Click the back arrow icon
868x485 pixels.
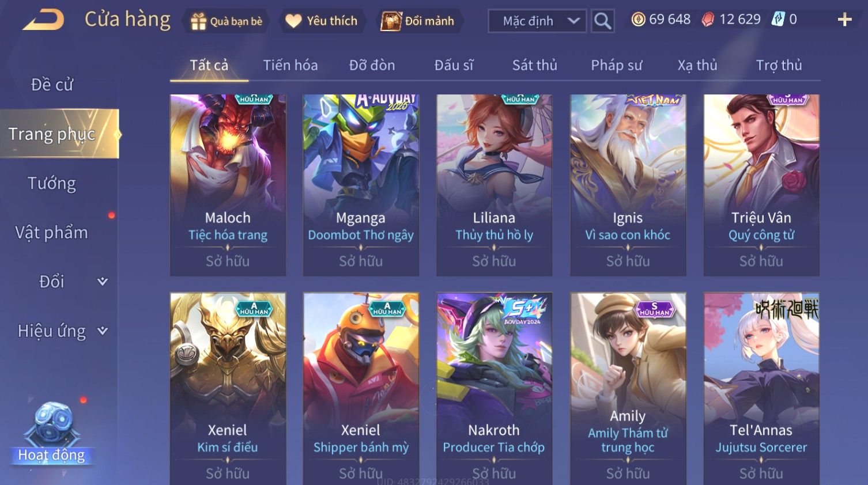44,20
